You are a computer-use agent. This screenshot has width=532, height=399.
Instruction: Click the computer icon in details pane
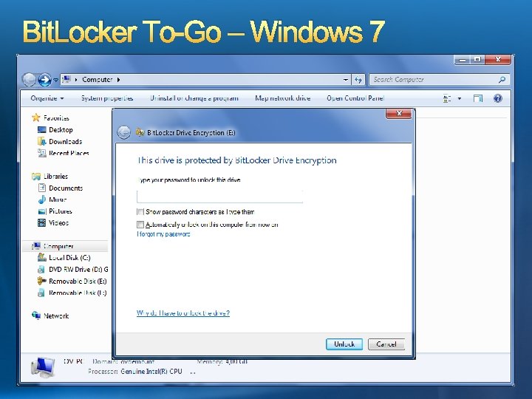43,368
